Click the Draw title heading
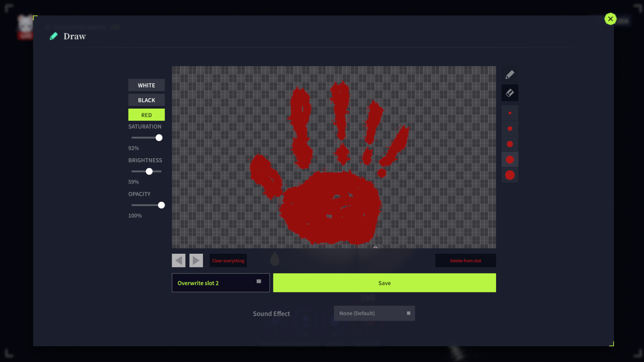The height and width of the screenshot is (362, 644). pos(75,36)
